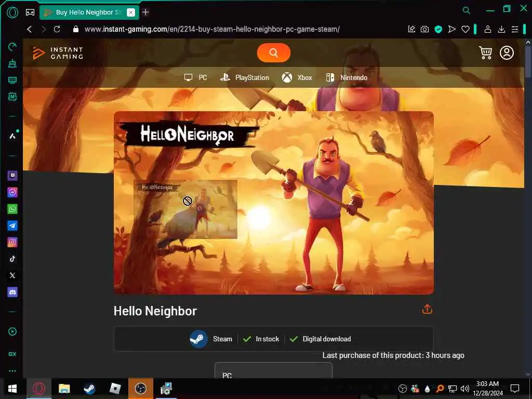
Task: Open Instagram in the sidebar
Action: click(12, 242)
